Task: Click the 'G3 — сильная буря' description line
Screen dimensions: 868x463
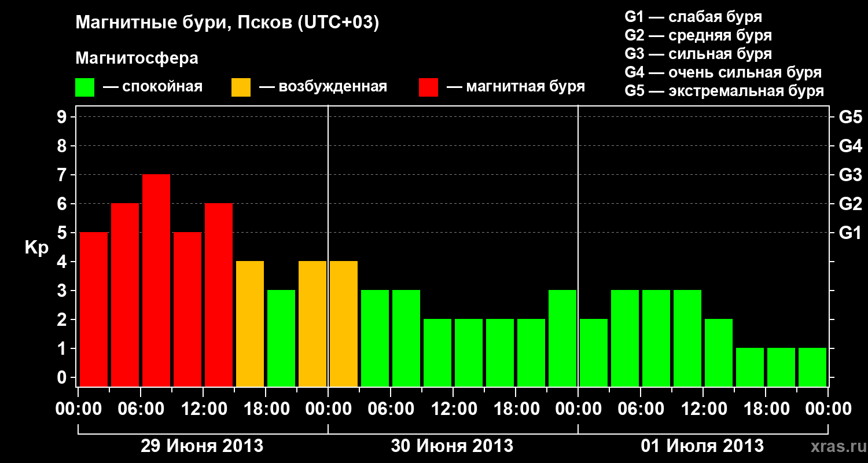Action: pos(698,54)
